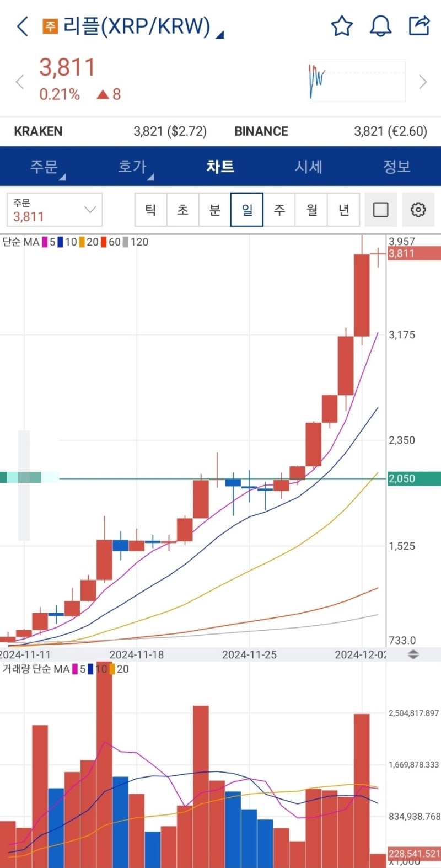
Task: Tap the 2024-11-25 date label
Action: [x=249, y=654]
